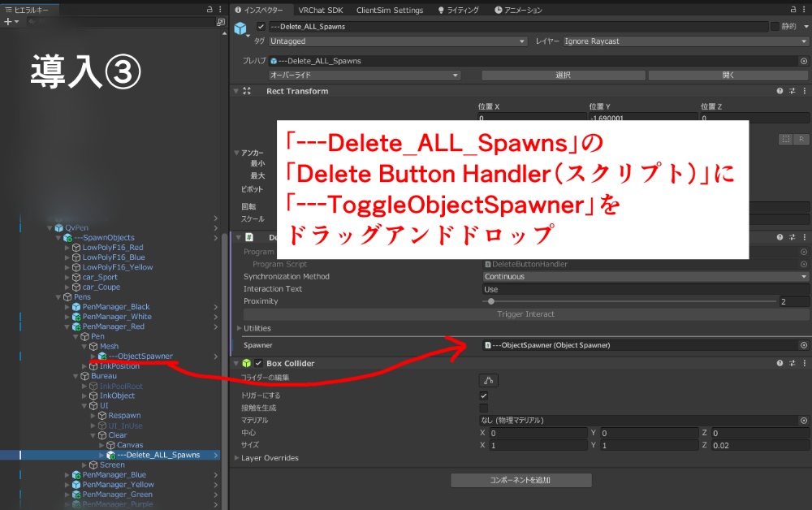Click the physics material object picker circle

click(x=804, y=421)
